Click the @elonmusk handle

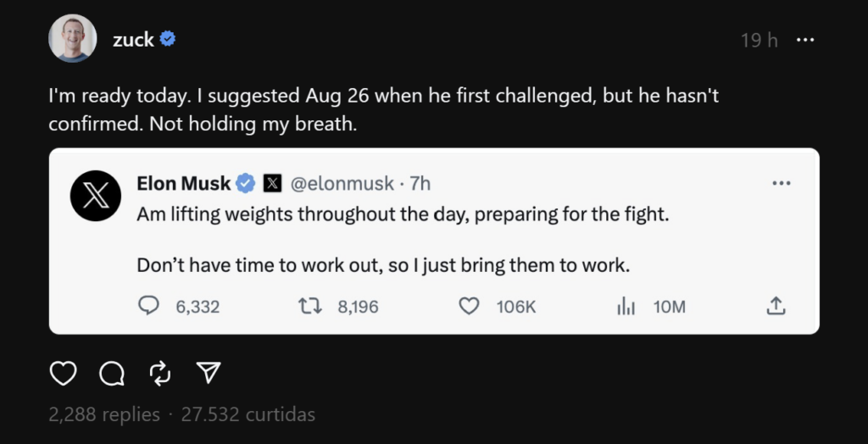click(x=342, y=183)
